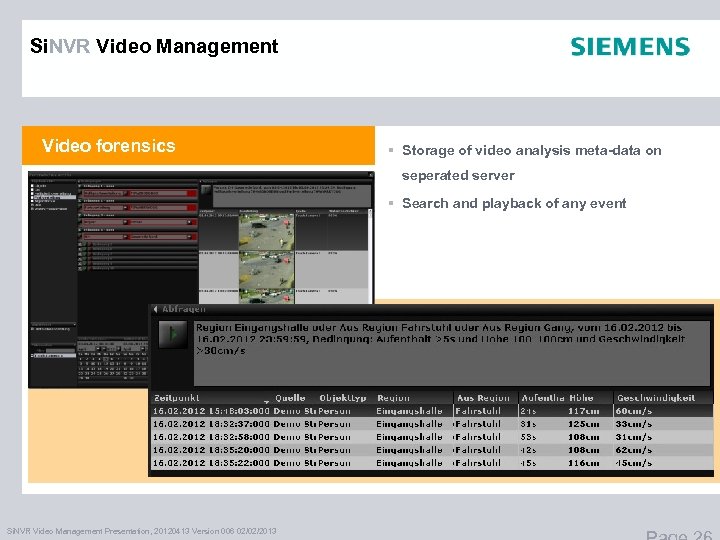
Task: Sort by the Aus Region column header
Action: (483, 398)
